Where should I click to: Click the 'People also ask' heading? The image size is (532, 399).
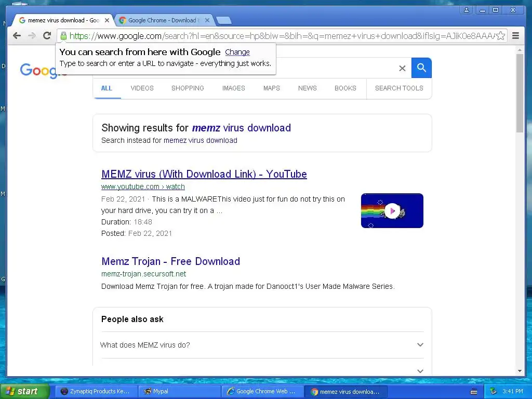coord(132,320)
